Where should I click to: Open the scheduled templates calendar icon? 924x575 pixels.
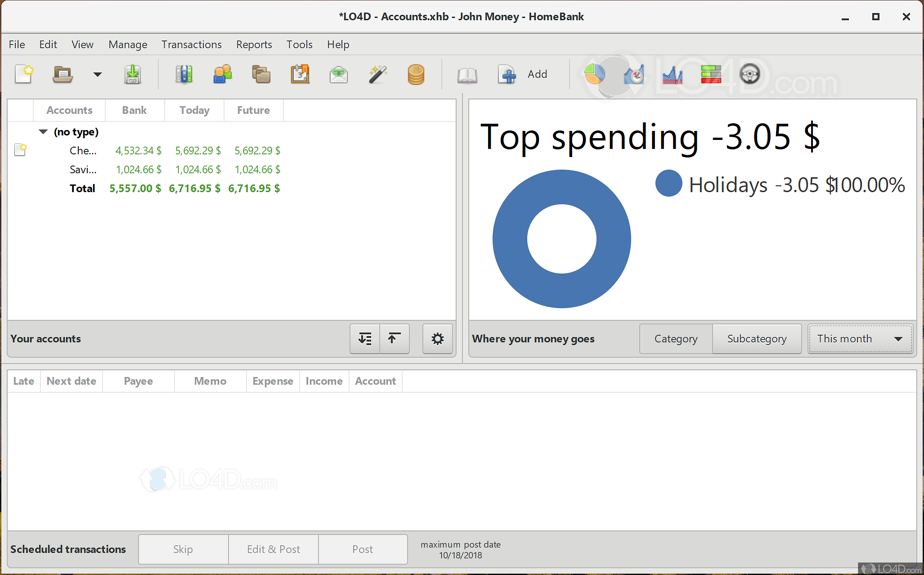pyautogui.click(x=300, y=74)
